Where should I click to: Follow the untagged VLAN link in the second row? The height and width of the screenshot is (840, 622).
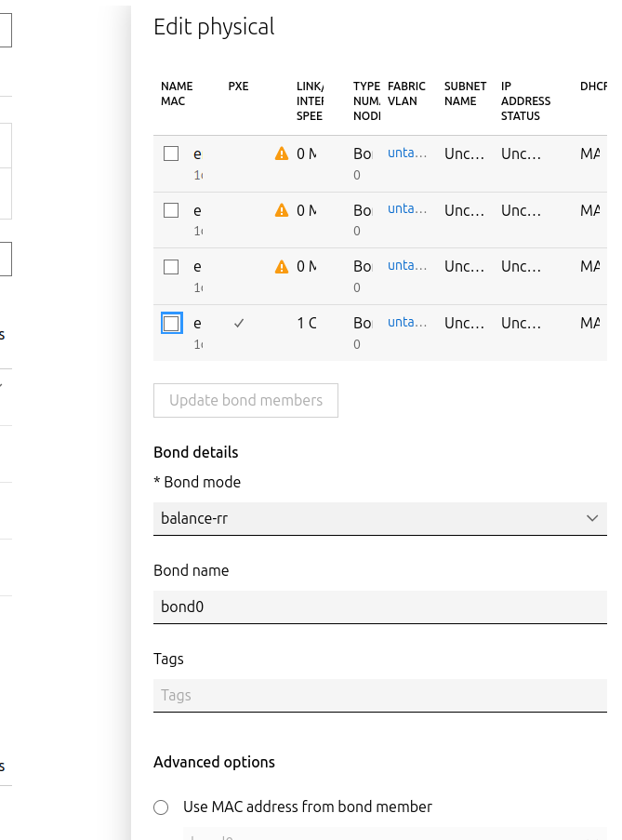(x=407, y=209)
